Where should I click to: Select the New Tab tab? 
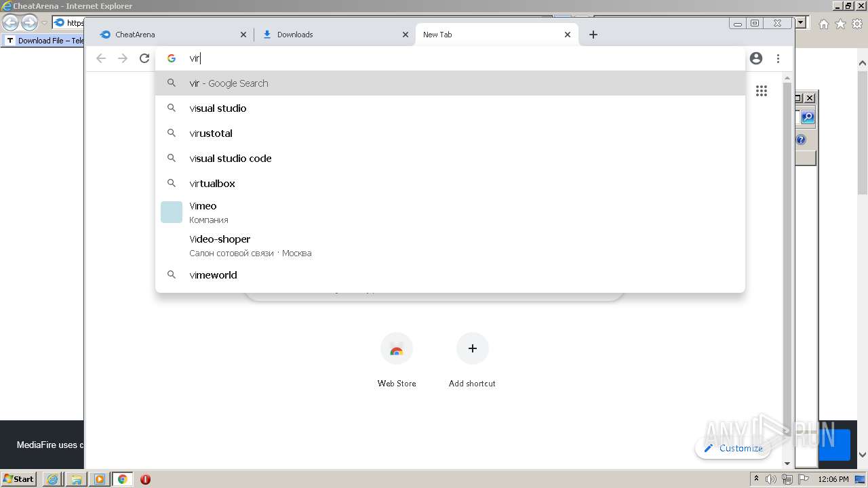click(x=497, y=35)
